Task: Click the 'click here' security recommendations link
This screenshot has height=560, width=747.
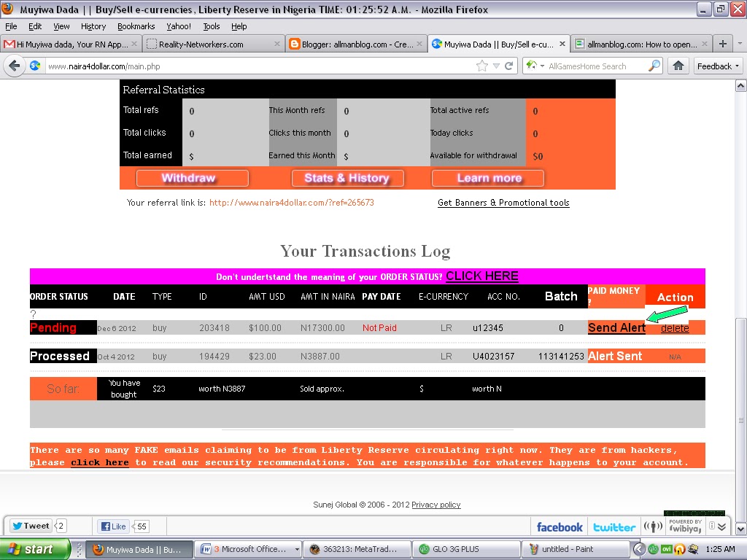Action: (99, 462)
